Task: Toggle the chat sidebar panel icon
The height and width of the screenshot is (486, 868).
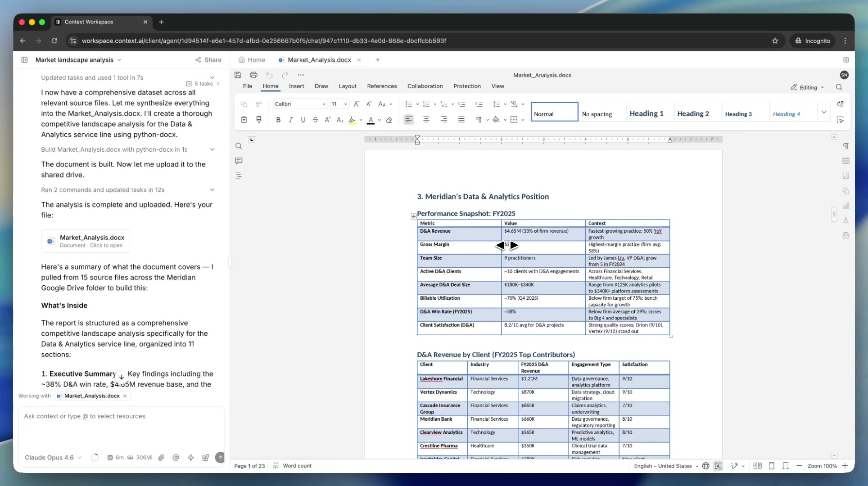Action: pos(24,60)
